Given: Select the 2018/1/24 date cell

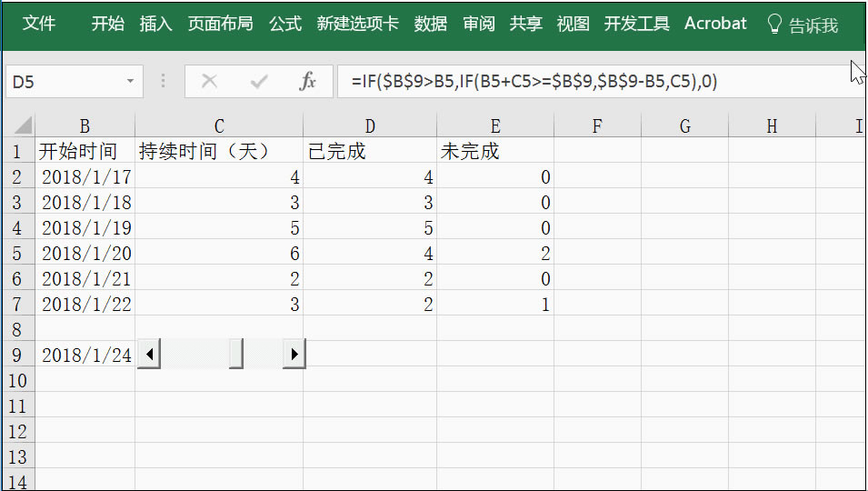Looking at the screenshot, I should pyautogui.click(x=85, y=355).
